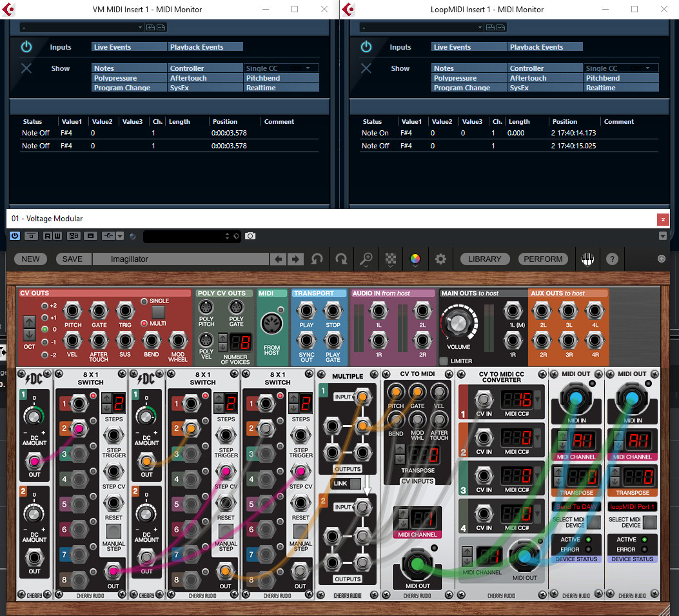Click the A/B compare settings button
Screen dimensions: 679x616
point(74,235)
